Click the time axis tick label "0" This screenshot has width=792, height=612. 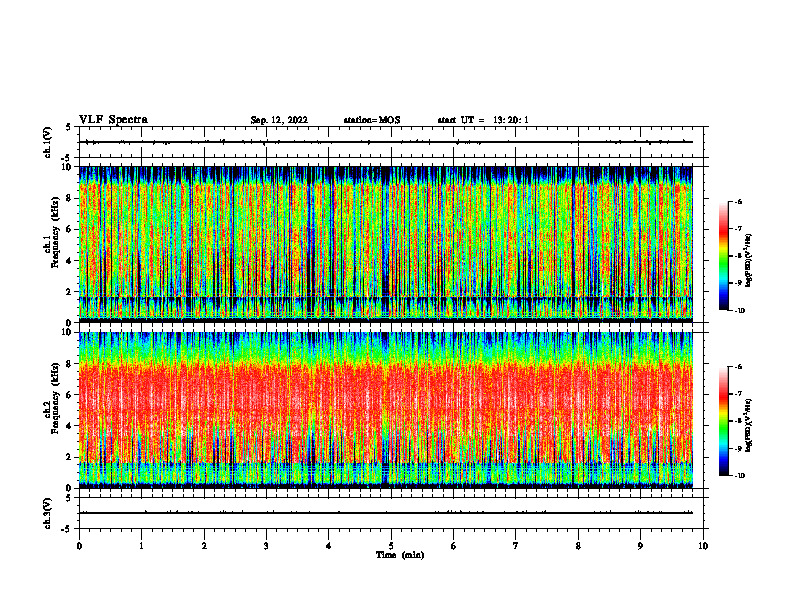[79, 546]
